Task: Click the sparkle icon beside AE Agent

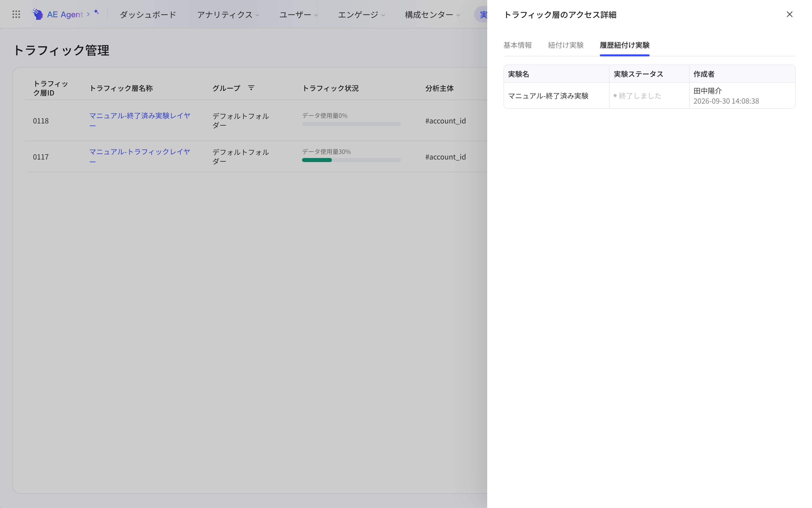Action: point(96,12)
